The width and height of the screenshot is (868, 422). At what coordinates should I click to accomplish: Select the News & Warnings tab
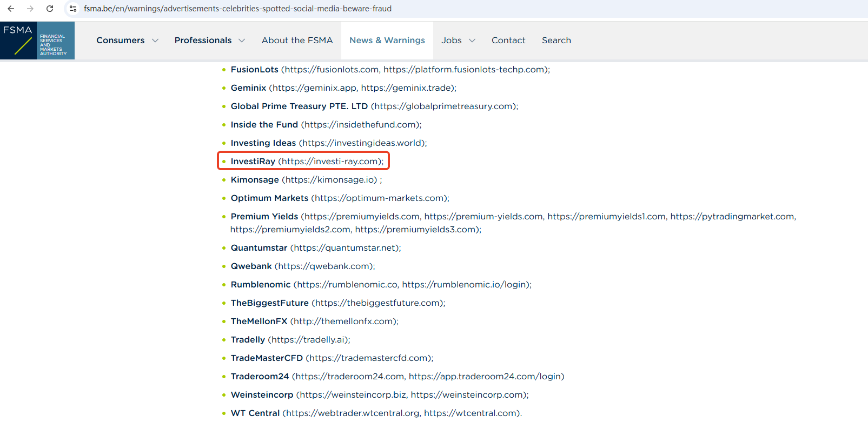387,41
